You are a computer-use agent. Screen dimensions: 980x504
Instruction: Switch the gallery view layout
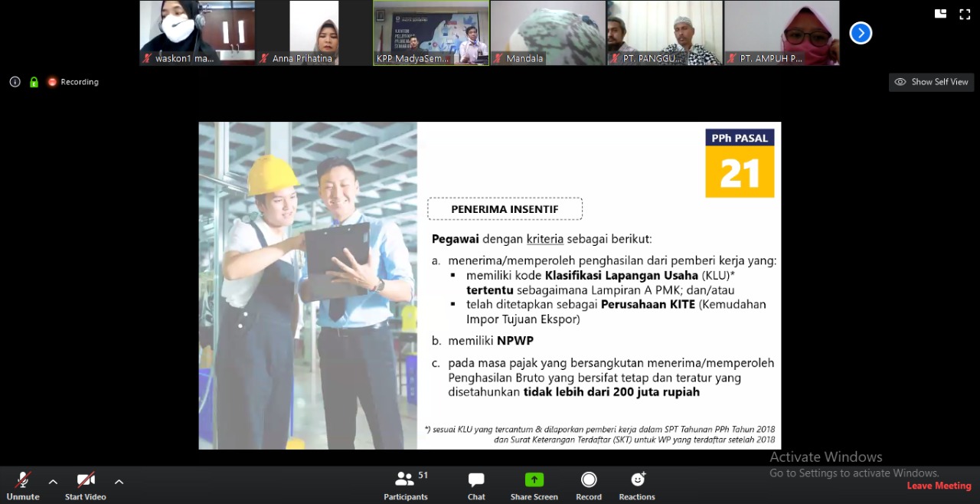click(941, 14)
